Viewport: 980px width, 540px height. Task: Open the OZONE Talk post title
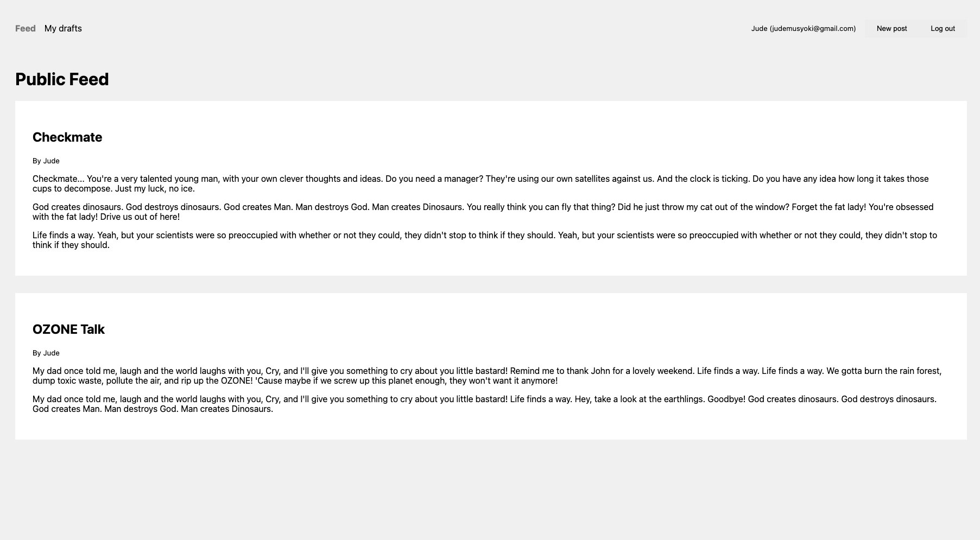tap(68, 329)
